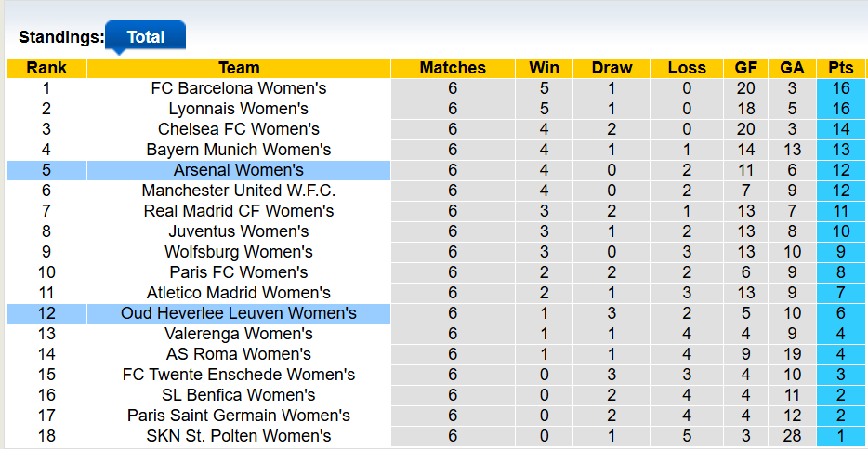Click the Team column header

(239, 68)
